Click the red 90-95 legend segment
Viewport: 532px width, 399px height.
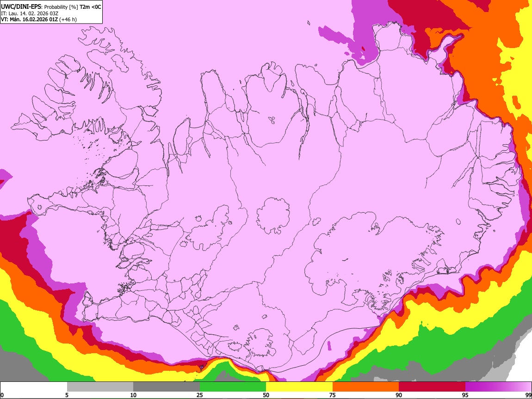pyautogui.click(x=432, y=387)
